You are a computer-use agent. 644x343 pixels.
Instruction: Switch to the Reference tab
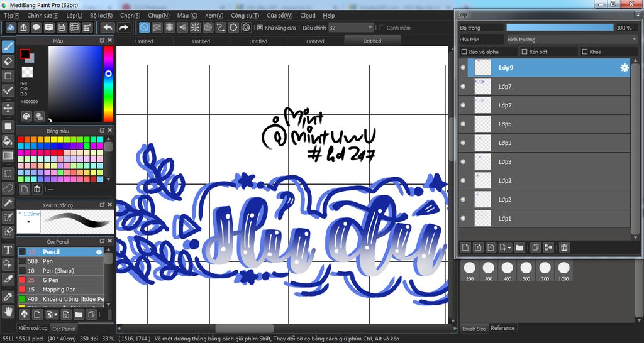point(502,328)
